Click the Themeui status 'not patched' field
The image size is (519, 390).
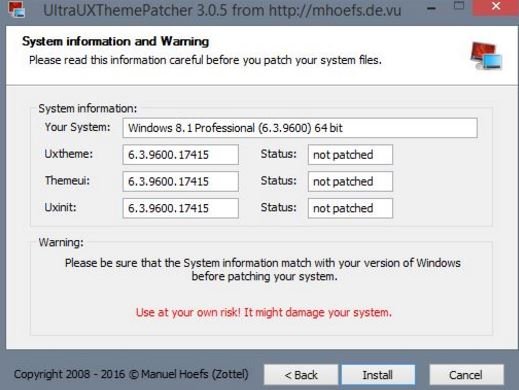click(350, 181)
